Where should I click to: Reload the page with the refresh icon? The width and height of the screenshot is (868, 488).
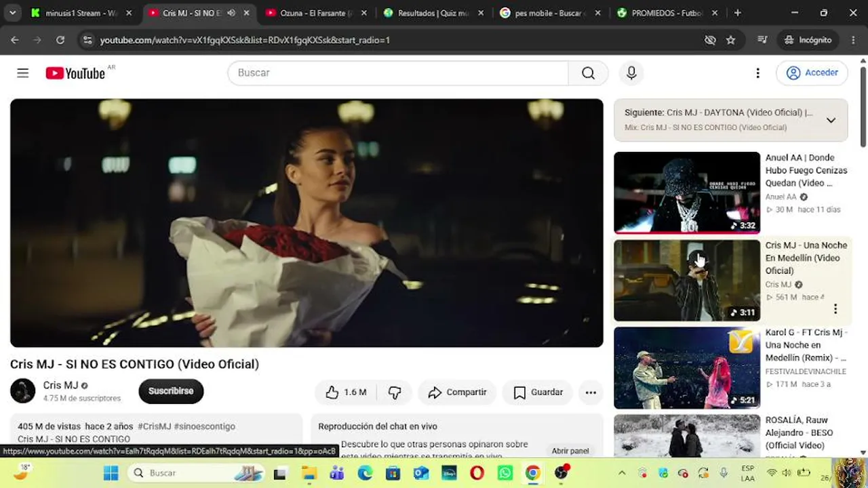(x=60, y=40)
